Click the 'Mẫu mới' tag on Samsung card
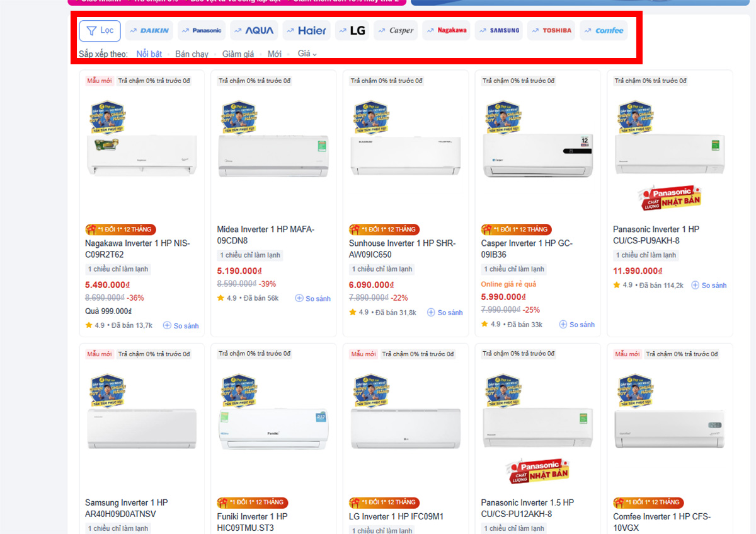This screenshot has width=756, height=534. tap(100, 354)
